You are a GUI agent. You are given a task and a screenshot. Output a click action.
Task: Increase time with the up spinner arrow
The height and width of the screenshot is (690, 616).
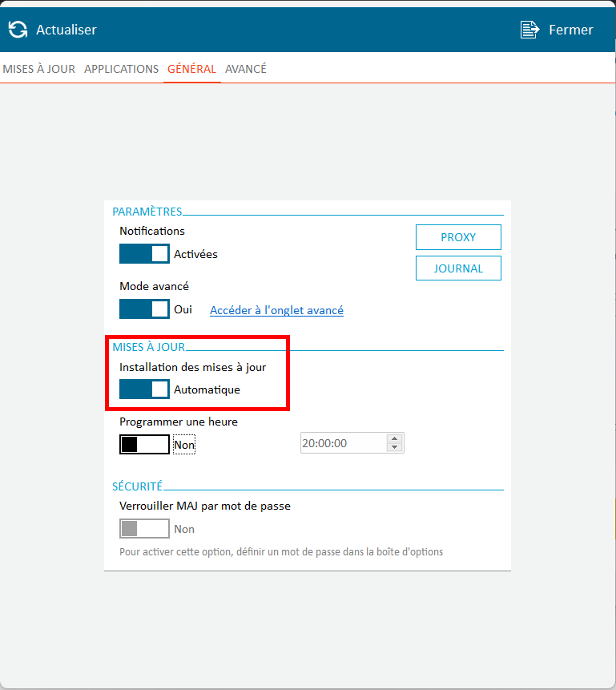tap(395, 438)
